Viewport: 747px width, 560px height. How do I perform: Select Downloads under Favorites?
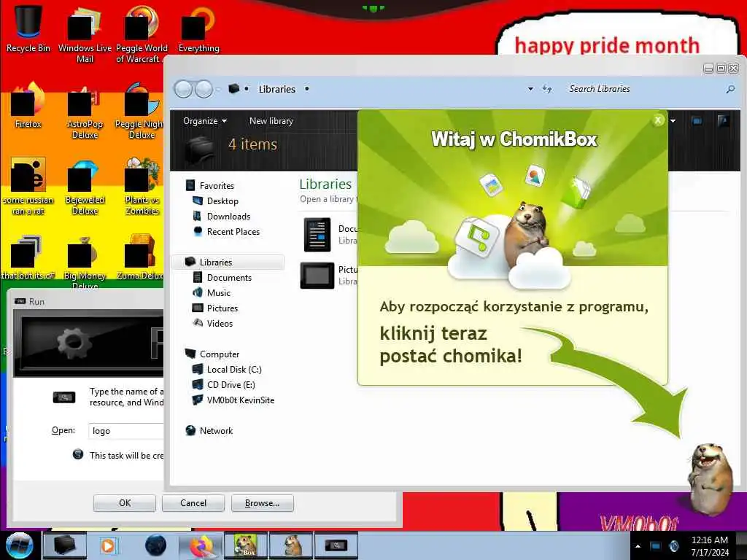coord(228,216)
